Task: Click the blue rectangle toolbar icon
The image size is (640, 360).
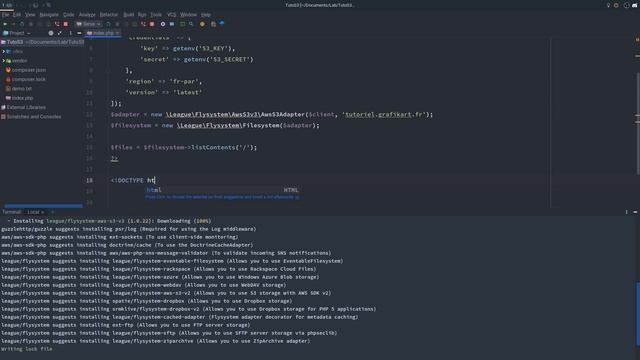Action: click(172, 24)
